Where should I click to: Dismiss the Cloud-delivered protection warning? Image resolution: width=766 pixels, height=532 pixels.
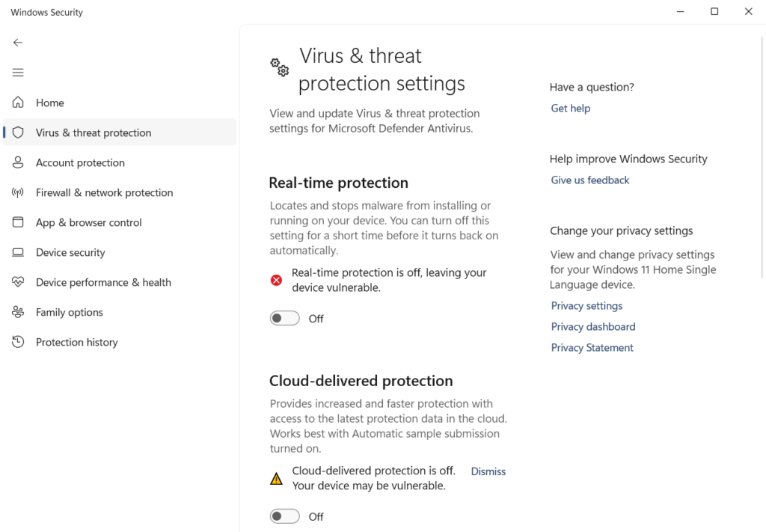pos(488,471)
